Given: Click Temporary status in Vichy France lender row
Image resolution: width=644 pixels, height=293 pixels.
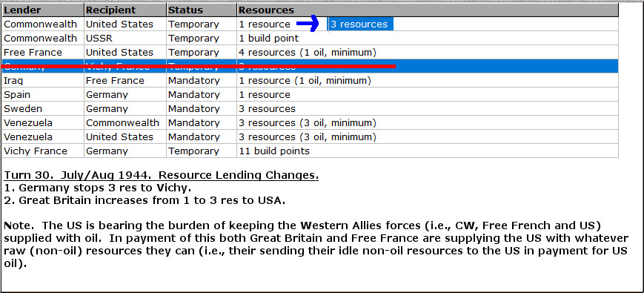Looking at the screenshot, I should click(x=202, y=151).
